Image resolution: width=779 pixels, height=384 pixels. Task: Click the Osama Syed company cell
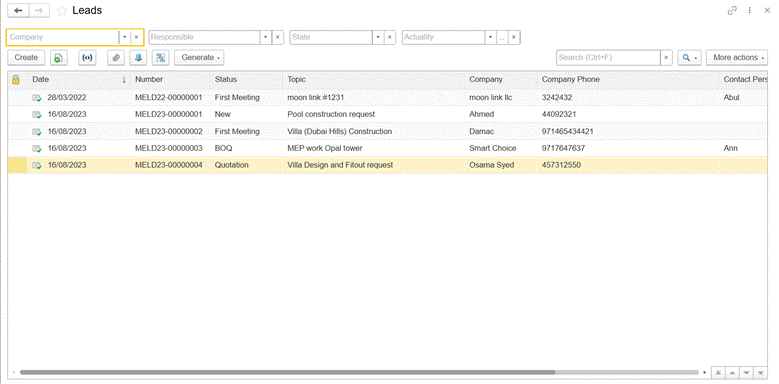coord(491,165)
